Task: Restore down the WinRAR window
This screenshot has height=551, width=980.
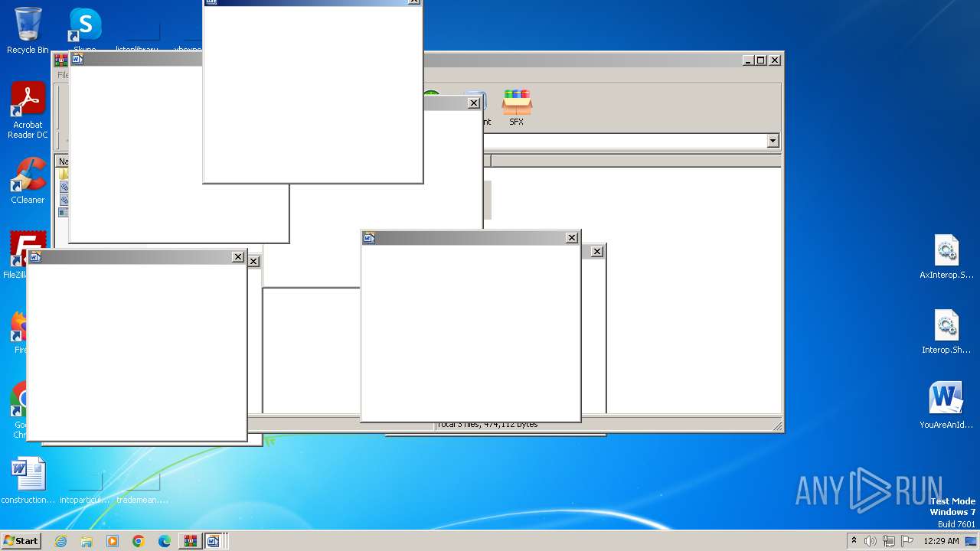Action: pyautogui.click(x=760, y=60)
